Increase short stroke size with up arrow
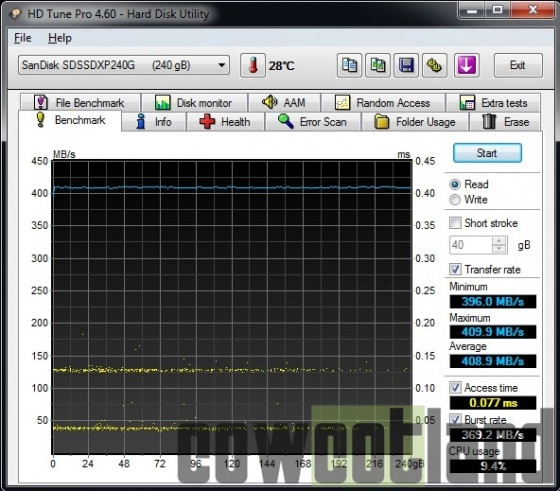 (x=499, y=241)
